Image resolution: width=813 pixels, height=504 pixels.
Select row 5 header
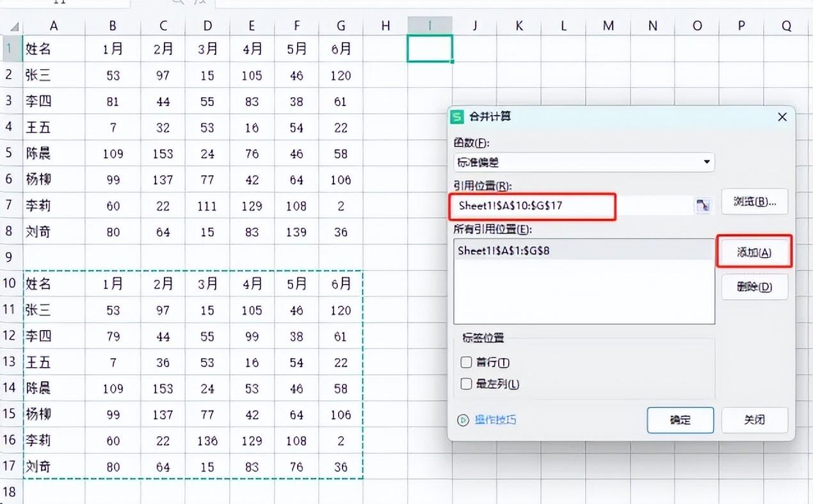click(10, 153)
